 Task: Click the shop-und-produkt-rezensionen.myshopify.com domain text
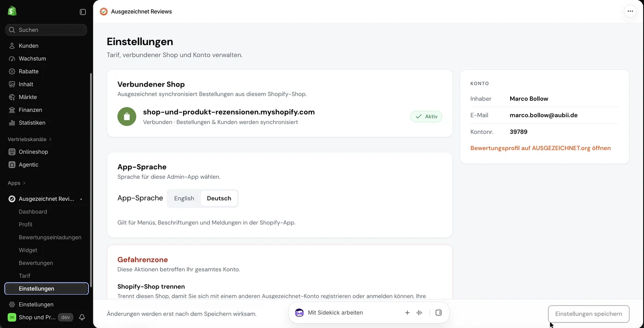click(x=229, y=112)
